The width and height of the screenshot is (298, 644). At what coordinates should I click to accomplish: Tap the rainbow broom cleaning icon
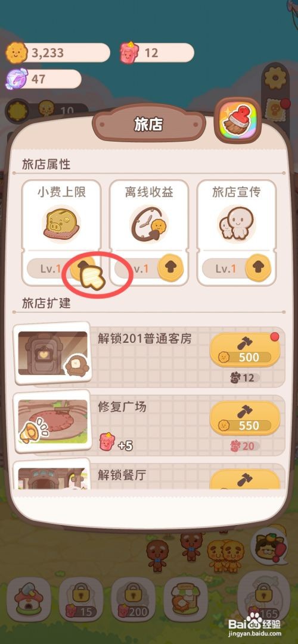coord(238,120)
